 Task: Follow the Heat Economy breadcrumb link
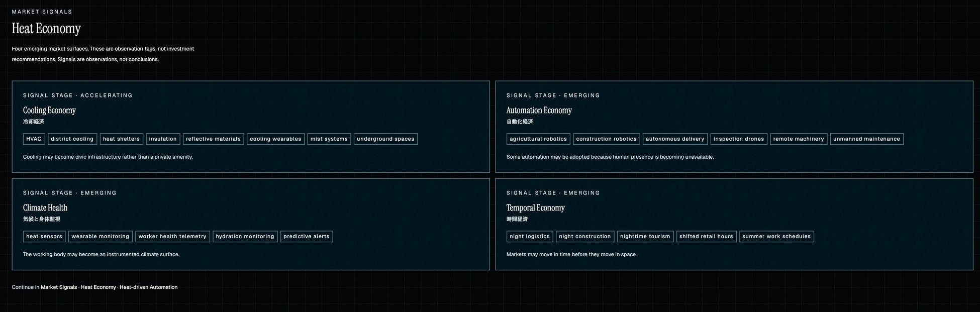99,287
